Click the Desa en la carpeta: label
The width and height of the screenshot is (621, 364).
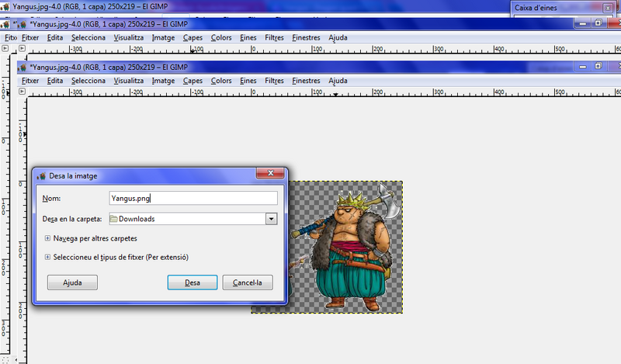72,219
